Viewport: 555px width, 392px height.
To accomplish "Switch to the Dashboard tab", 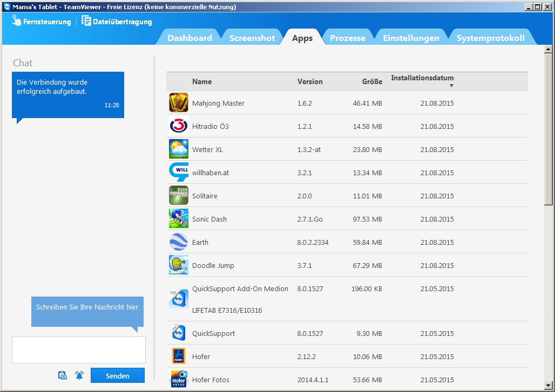I will [189, 38].
